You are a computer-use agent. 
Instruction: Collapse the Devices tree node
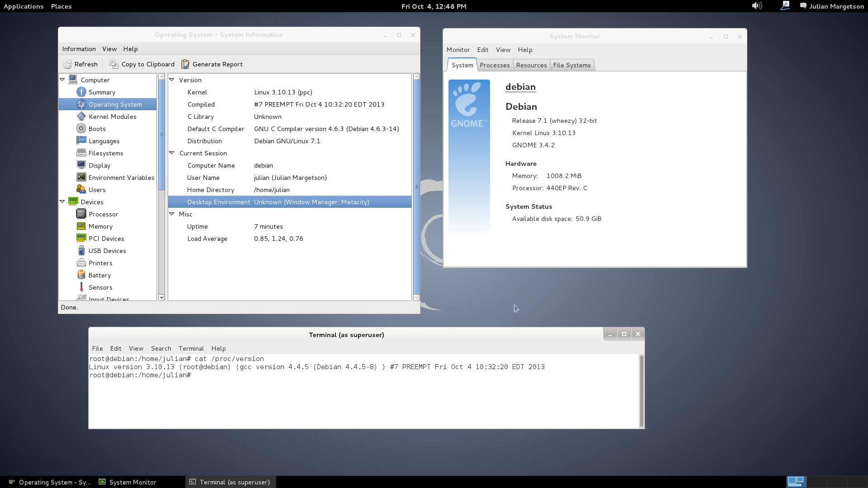pos(62,202)
